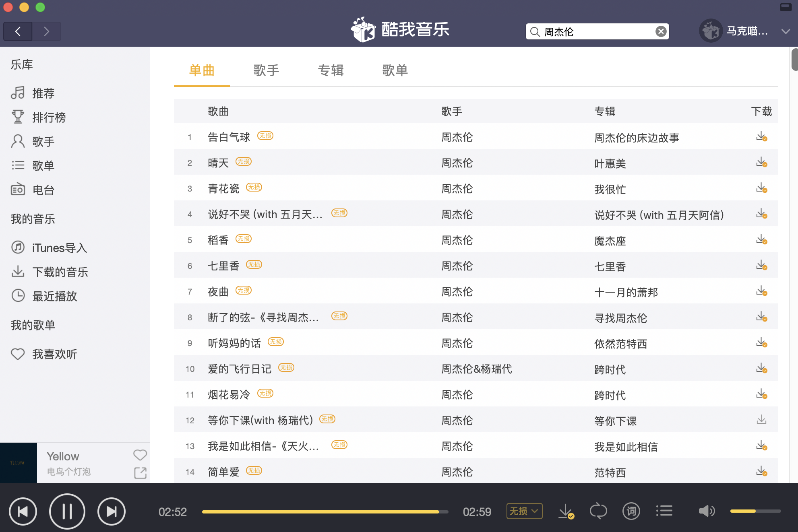Navigate back with the back arrow

(18, 31)
